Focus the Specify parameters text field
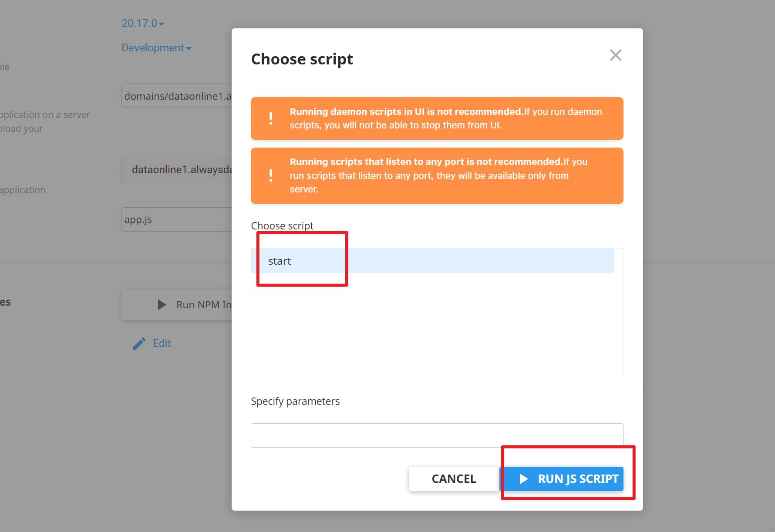 [x=437, y=435]
